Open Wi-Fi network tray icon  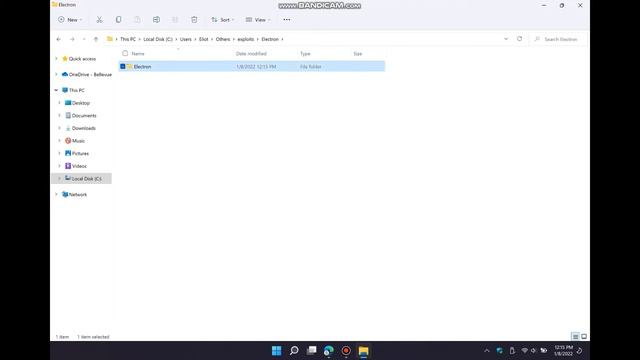(x=524, y=351)
